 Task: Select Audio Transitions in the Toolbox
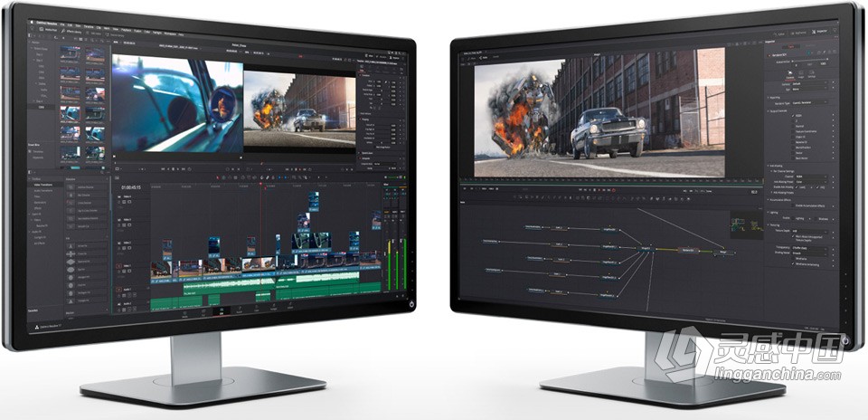pos(43,191)
